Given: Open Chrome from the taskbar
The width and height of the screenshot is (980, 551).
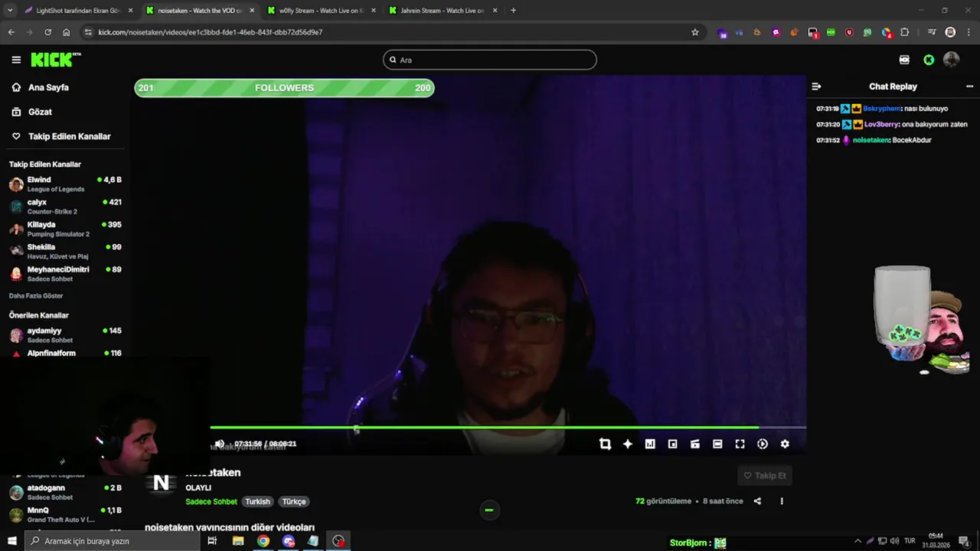Looking at the screenshot, I should pos(263,541).
